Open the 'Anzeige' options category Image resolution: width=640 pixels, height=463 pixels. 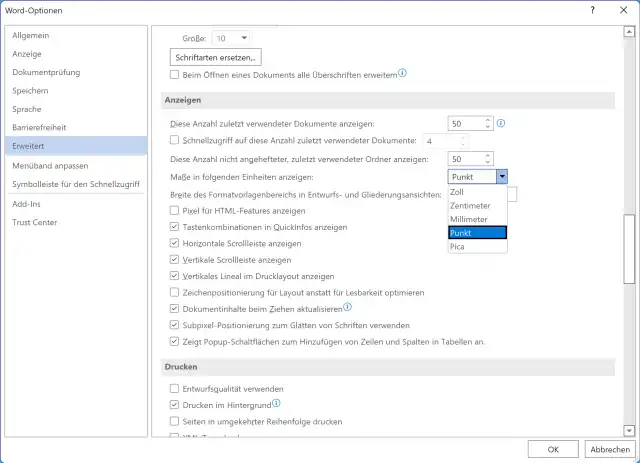point(27,54)
